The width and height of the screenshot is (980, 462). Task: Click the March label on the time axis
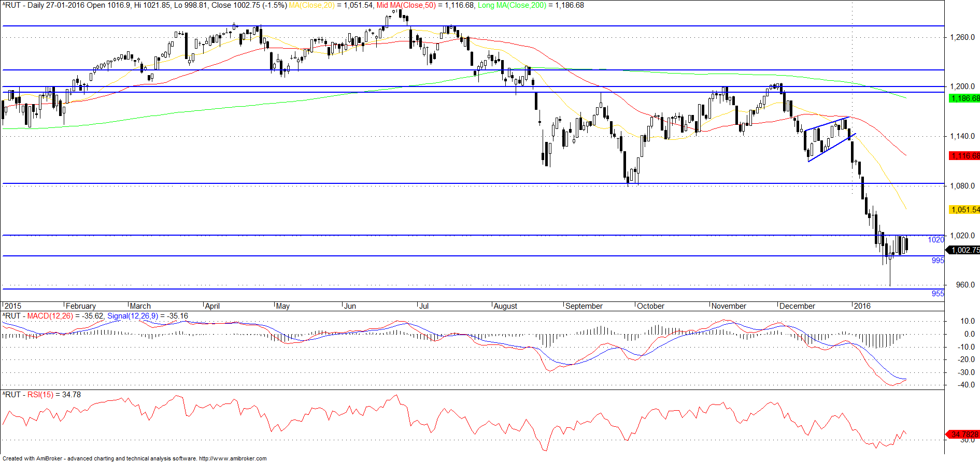click(140, 306)
